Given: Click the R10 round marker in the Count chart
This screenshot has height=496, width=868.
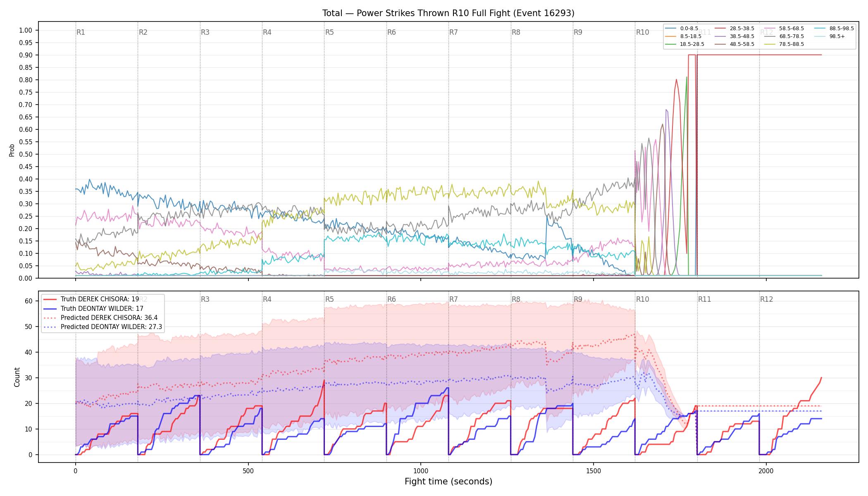Looking at the screenshot, I should (x=642, y=299).
